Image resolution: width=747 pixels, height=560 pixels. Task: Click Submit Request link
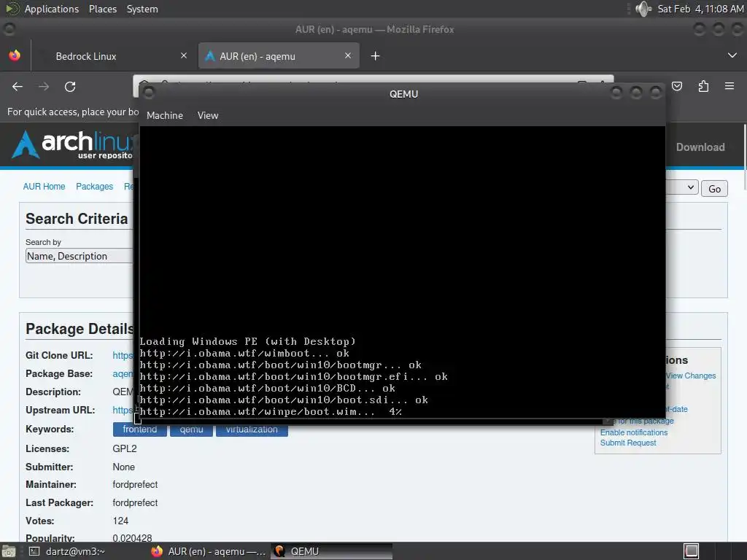click(x=628, y=443)
